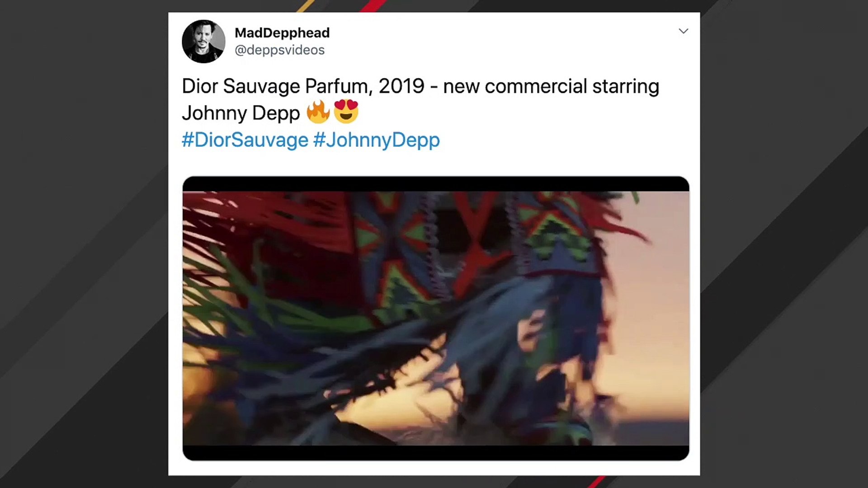Click the red stripe below the tweet

tap(597, 482)
